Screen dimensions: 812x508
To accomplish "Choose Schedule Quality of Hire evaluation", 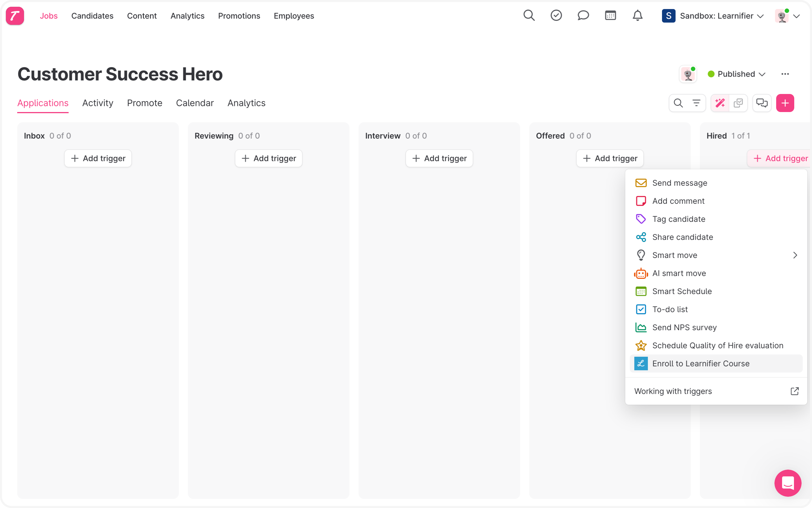I will tap(716, 345).
